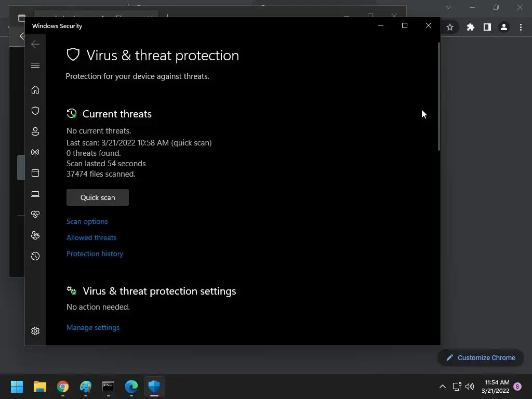Open Windows Security settings gear

pyautogui.click(x=35, y=331)
